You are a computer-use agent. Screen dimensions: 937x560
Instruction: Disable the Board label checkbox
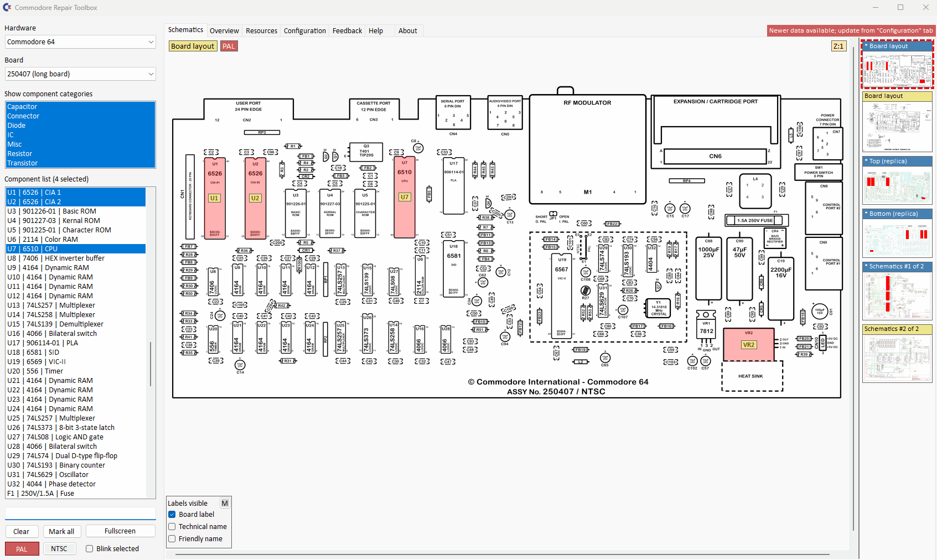[x=172, y=515]
